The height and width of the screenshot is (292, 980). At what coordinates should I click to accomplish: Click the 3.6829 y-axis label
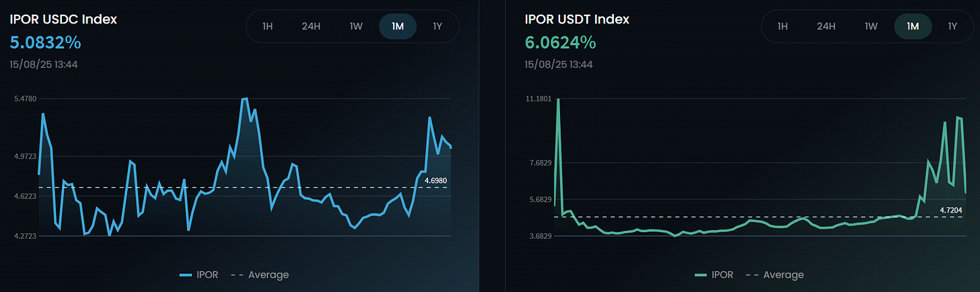click(539, 235)
